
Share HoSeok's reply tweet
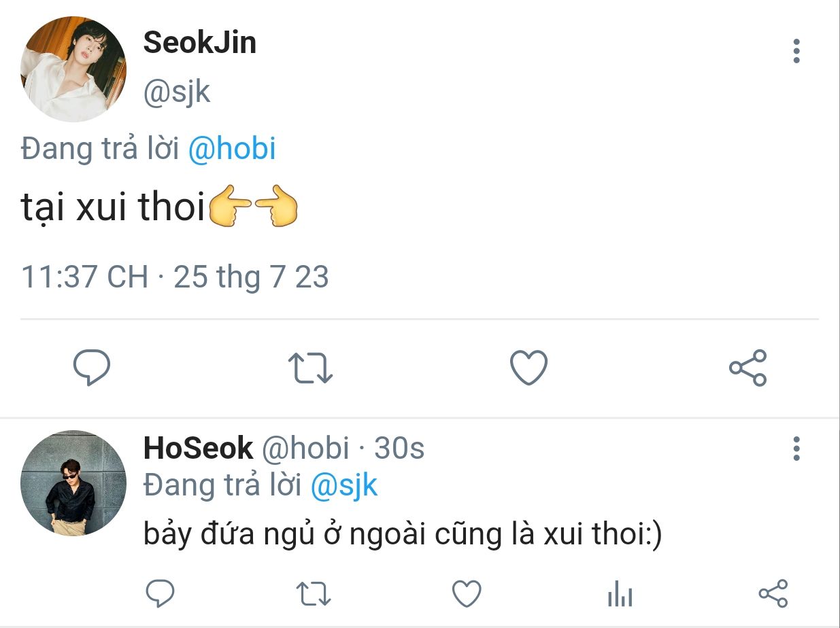pos(773,593)
